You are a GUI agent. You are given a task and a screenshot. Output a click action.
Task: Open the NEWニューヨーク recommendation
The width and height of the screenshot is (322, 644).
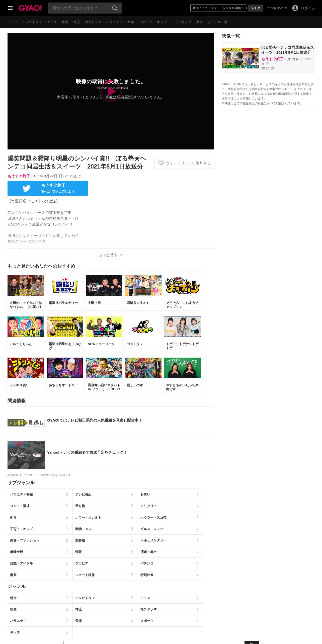tap(104, 332)
